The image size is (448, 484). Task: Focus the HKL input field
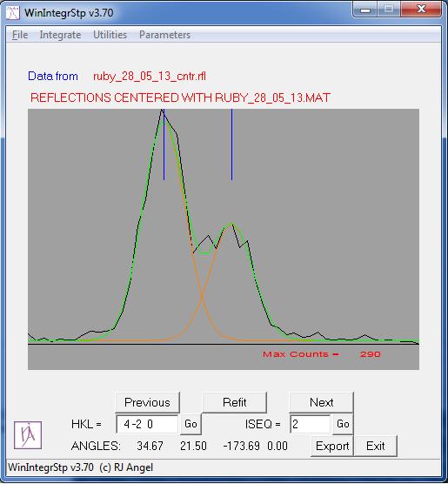pos(147,424)
